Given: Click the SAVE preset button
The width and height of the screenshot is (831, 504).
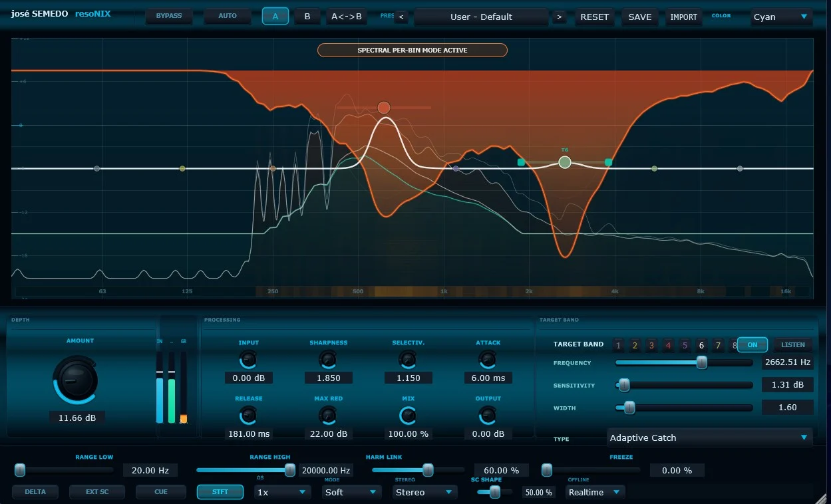Looking at the screenshot, I should click(640, 17).
